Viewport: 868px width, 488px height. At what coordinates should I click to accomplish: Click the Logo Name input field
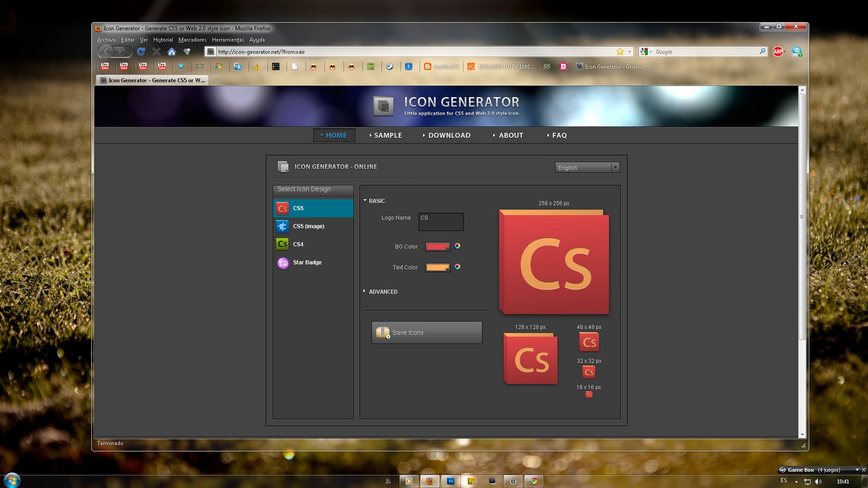click(441, 221)
